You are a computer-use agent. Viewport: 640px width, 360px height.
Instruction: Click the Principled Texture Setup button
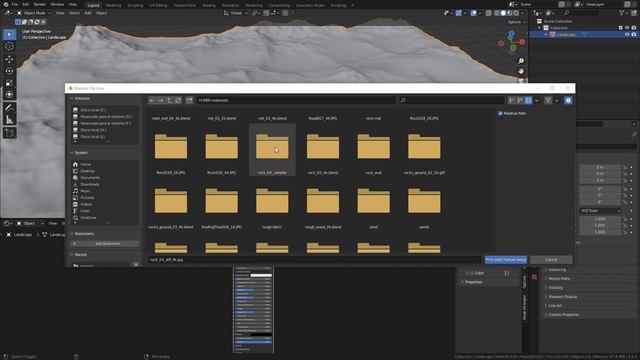pyautogui.click(x=506, y=260)
